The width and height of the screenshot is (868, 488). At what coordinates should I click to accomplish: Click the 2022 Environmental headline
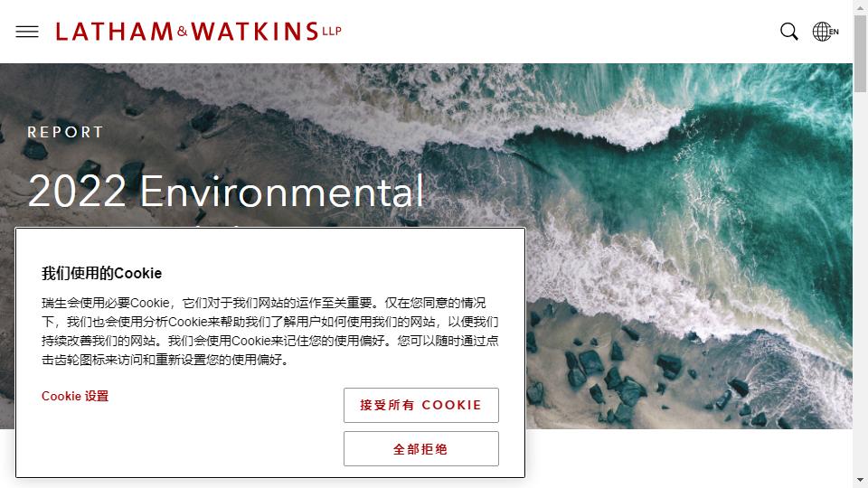coord(226,191)
